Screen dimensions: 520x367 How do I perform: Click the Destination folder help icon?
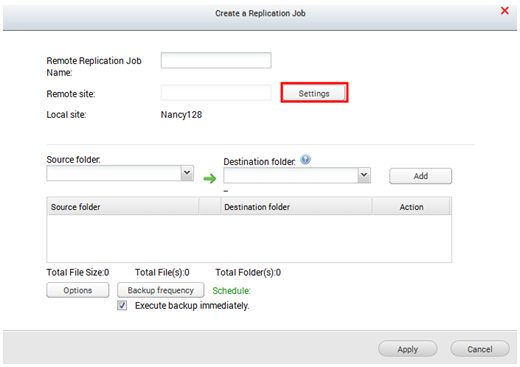(x=305, y=160)
